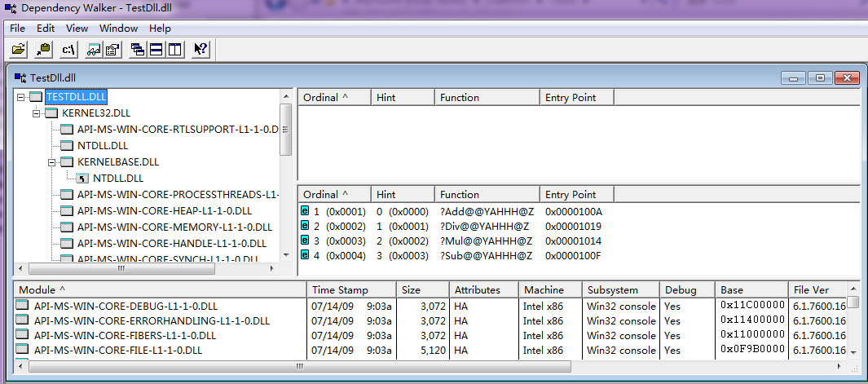Screen dimensions: 868x384
Task: Collapse the KERNEL32.DLL tree node
Action: [37, 113]
